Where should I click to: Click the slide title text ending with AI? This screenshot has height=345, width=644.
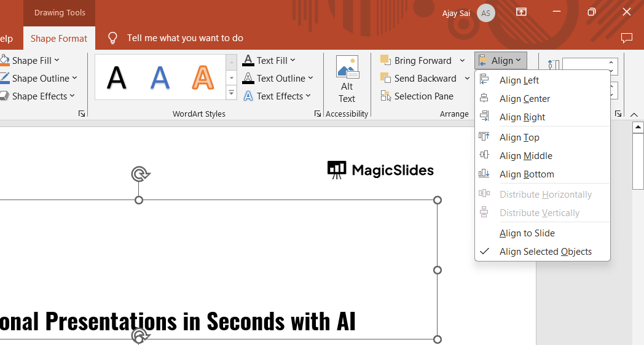click(178, 321)
